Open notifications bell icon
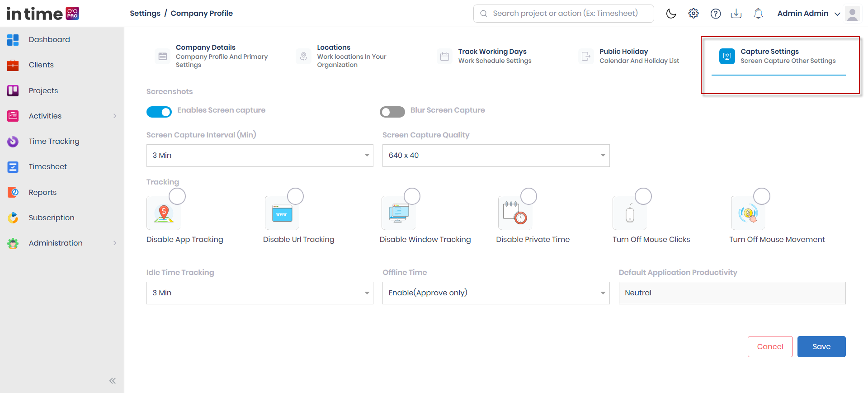 pyautogui.click(x=758, y=14)
